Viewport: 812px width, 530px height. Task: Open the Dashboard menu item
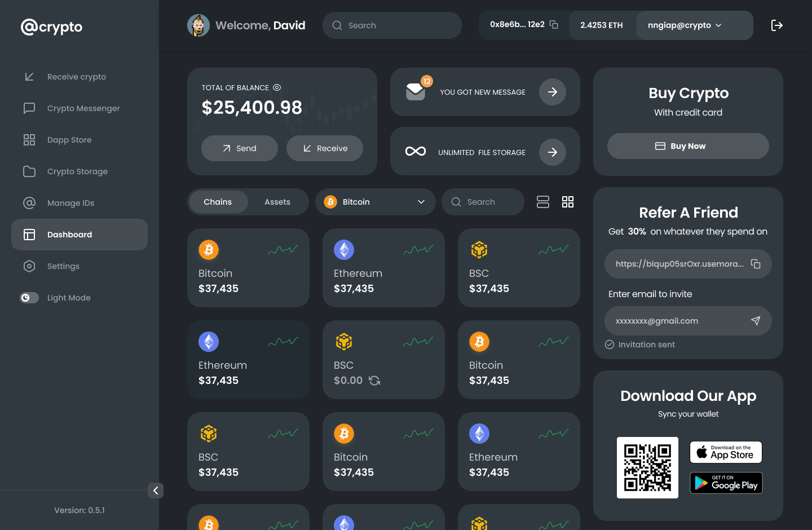(x=69, y=235)
